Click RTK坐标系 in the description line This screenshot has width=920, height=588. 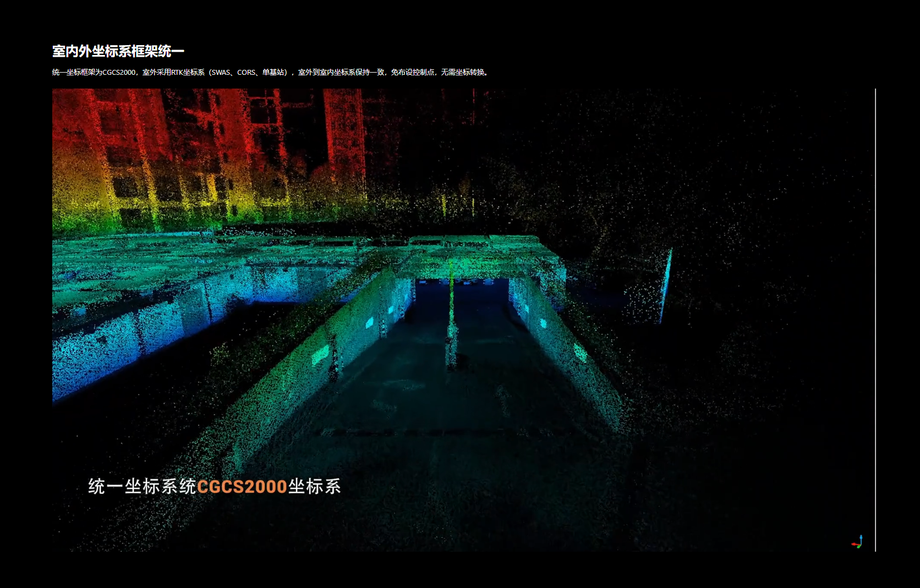[x=188, y=73]
